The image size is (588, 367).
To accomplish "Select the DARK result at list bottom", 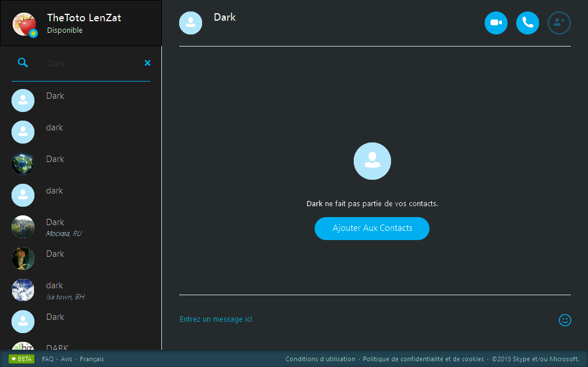I will [x=69, y=346].
